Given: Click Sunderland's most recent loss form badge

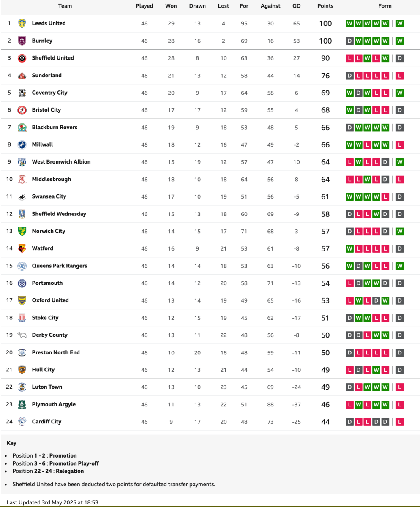Looking at the screenshot, I should 400,76.
